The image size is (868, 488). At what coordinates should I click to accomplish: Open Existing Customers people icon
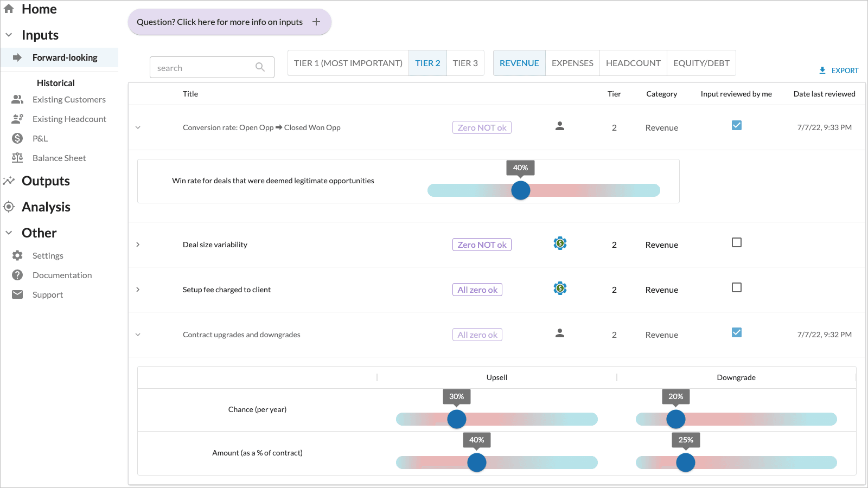pyautogui.click(x=17, y=100)
